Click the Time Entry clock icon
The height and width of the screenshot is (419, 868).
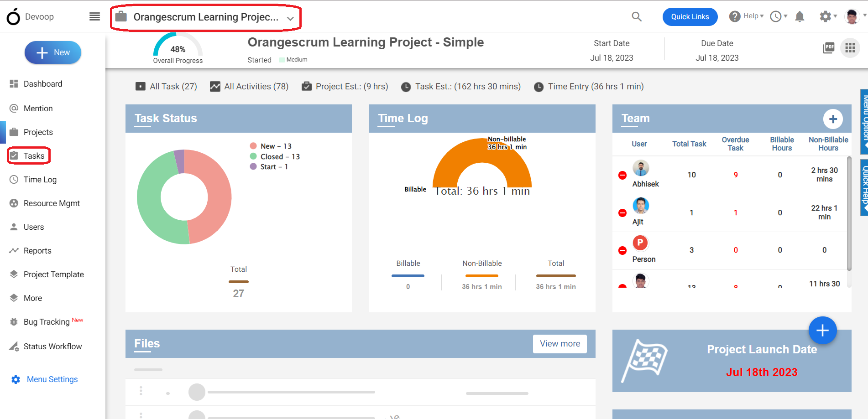point(539,87)
